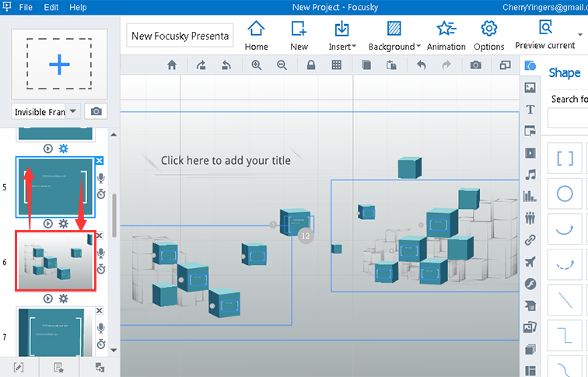
Task: Click the title placeholder text on canvas
Action: tap(226, 160)
